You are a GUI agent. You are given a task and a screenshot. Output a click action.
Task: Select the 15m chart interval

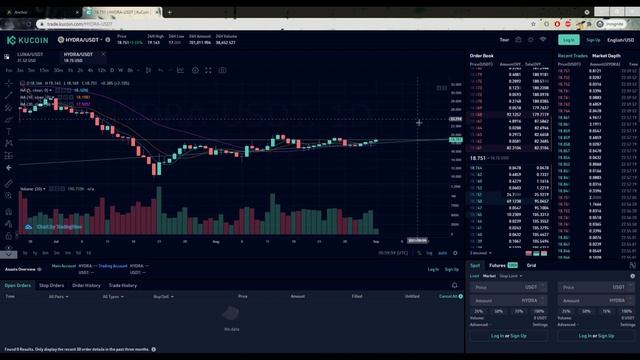tap(44, 70)
